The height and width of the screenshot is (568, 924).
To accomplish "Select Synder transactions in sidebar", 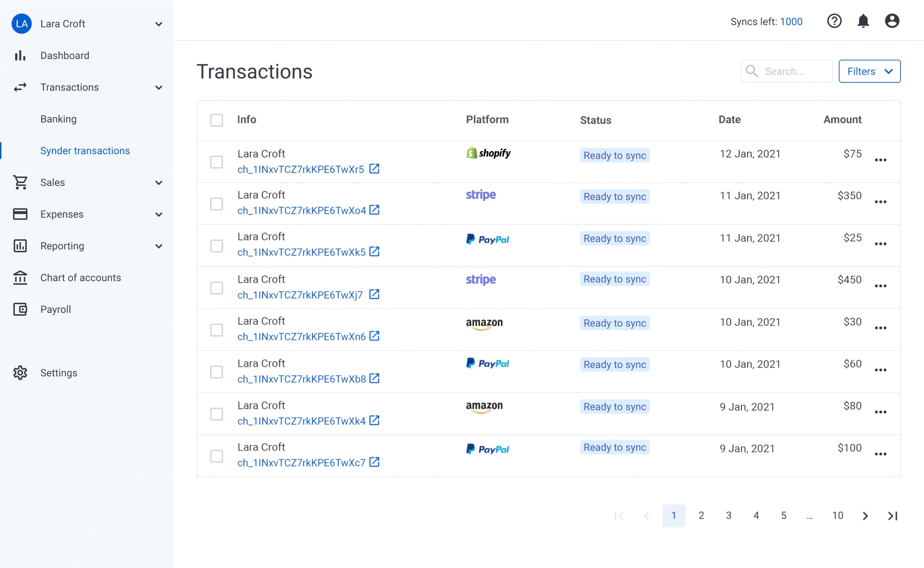I will 85,151.
